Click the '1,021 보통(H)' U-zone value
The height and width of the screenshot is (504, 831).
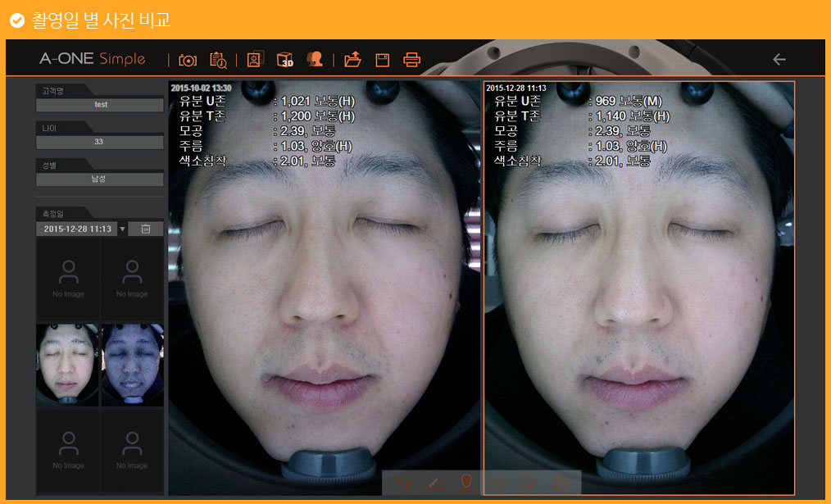click(x=317, y=102)
